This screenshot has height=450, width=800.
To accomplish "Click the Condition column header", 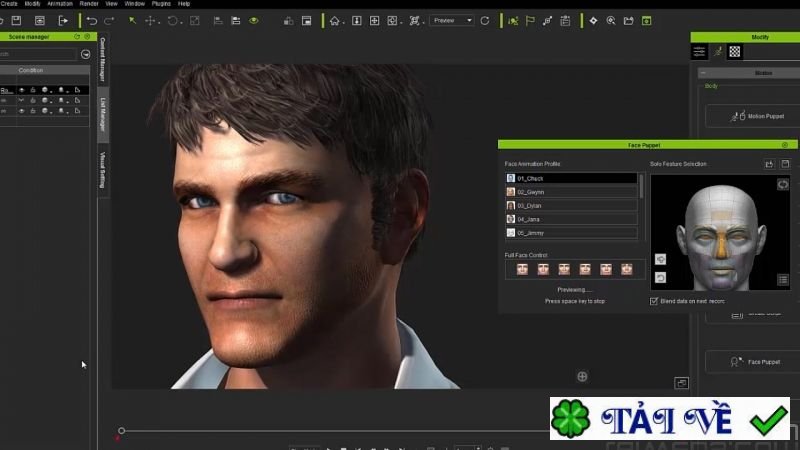I will 31,70.
